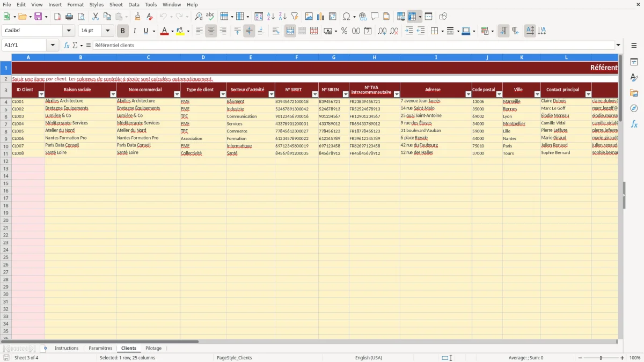This screenshot has height=362, width=644.
Task: Open the File menu
Action: click(x=7, y=4)
